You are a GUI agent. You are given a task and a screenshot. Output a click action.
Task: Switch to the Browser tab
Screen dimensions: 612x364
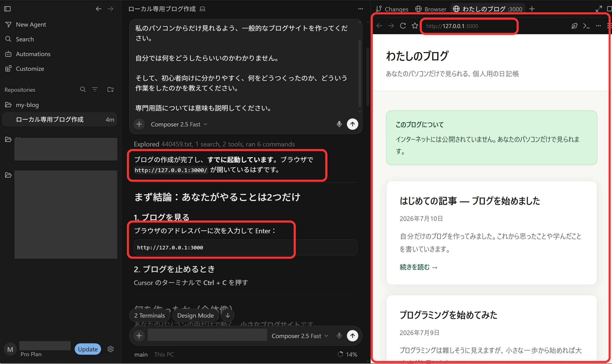[431, 9]
